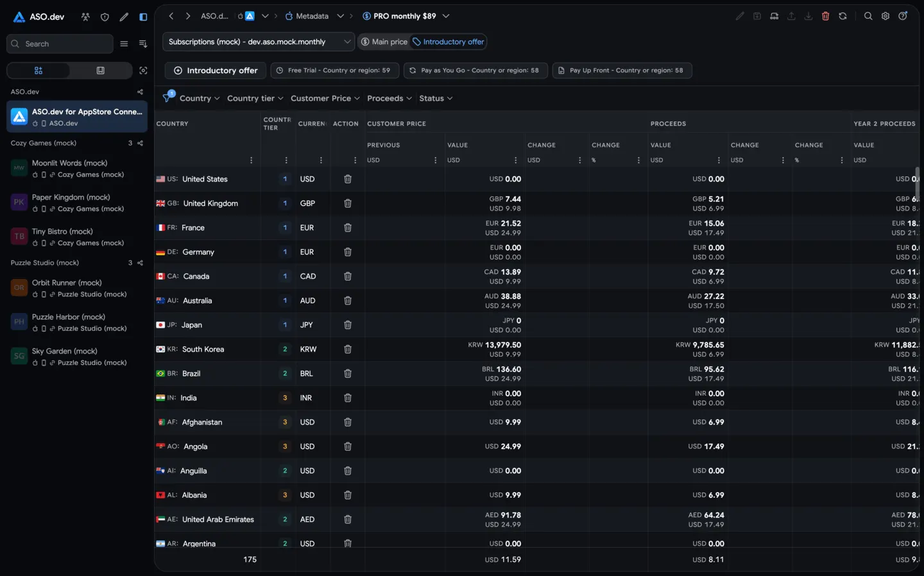The width and height of the screenshot is (924, 576).
Task: Select the Introductory offer segment
Action: pyautogui.click(x=448, y=42)
